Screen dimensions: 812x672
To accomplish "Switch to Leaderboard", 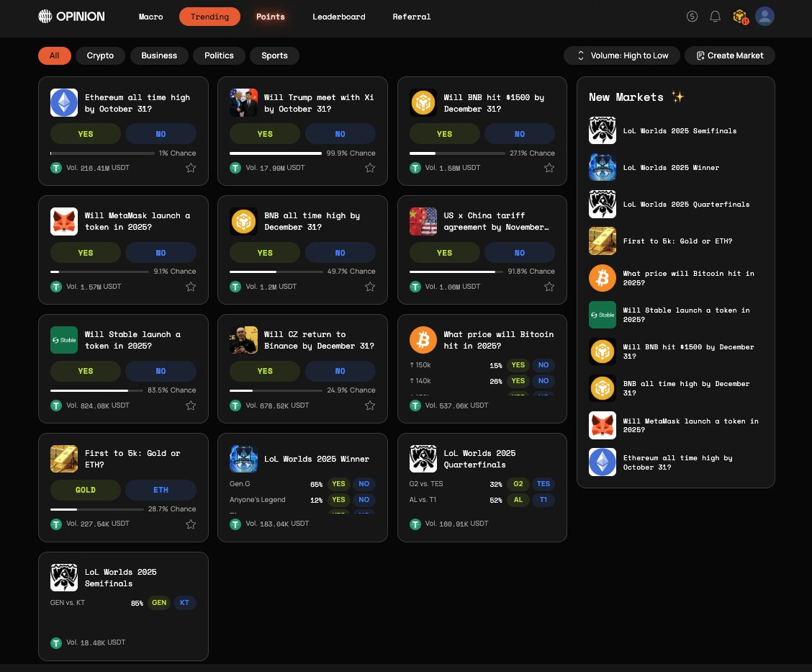I will coord(338,17).
